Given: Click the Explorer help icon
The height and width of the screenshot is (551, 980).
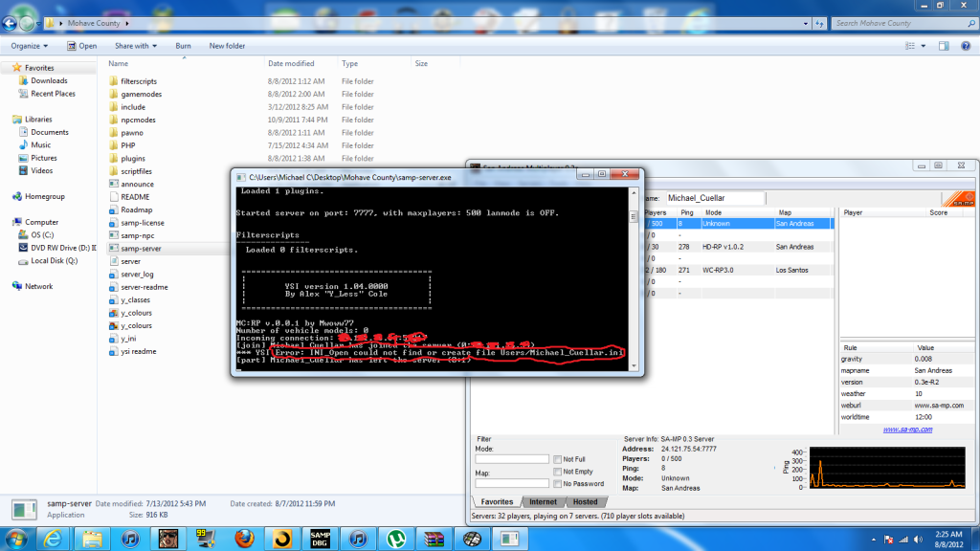Looking at the screenshot, I should click(966, 46).
